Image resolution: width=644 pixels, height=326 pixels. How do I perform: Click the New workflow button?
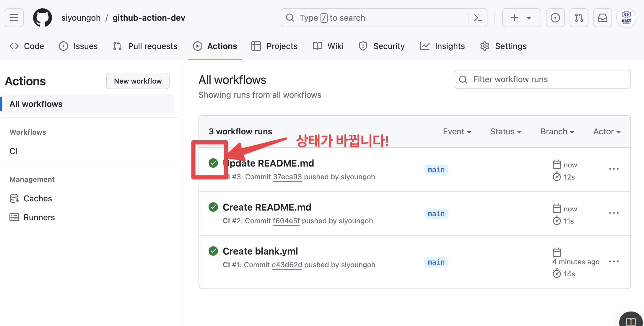coord(138,81)
